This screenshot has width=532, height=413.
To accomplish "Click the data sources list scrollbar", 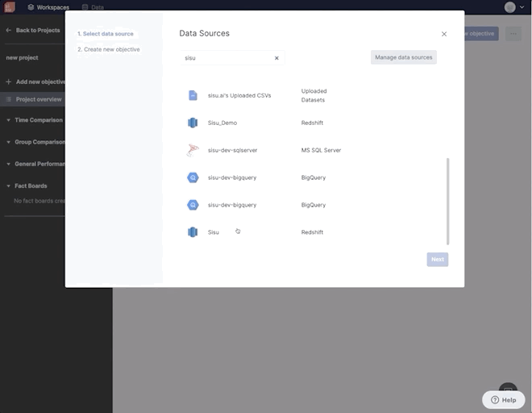I will click(448, 201).
